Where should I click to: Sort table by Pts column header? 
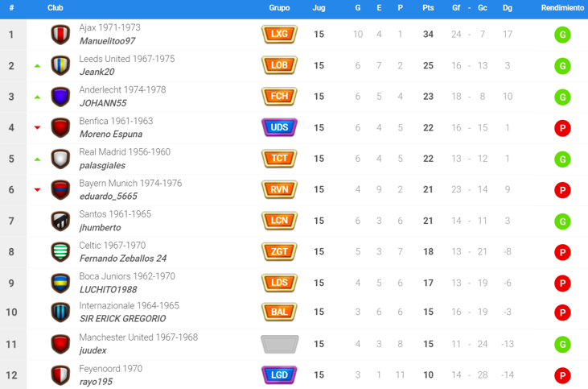click(428, 8)
